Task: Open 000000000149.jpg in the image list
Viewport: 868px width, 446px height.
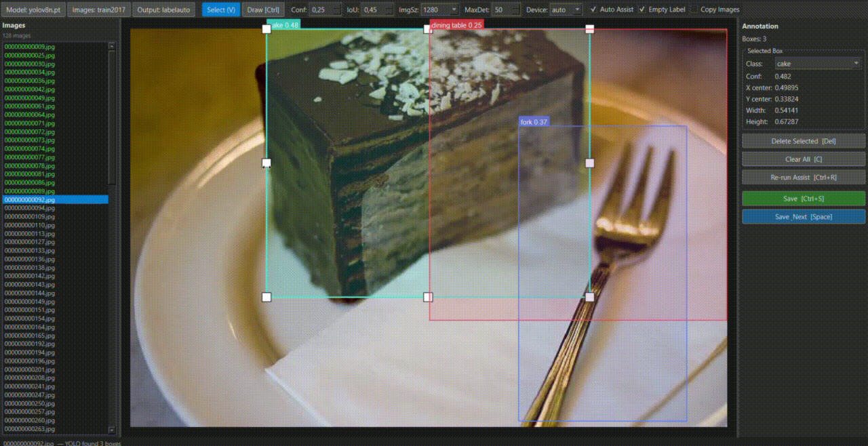Action: [56, 302]
